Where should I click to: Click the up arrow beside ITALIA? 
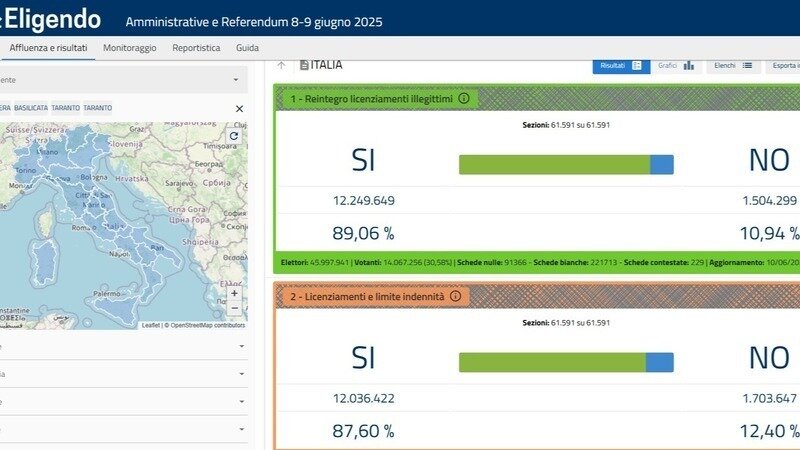pos(281,66)
